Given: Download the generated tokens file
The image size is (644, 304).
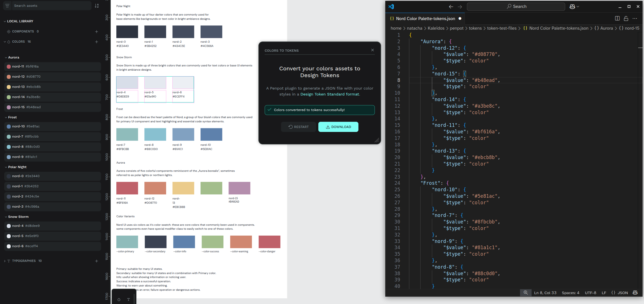Looking at the screenshot, I should point(338,127).
